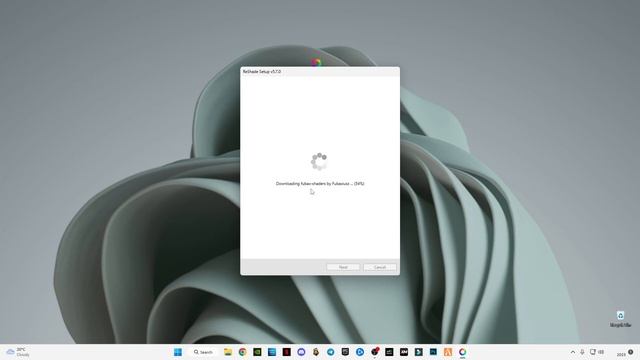Image resolution: width=640 pixels, height=360 pixels.
Task: Open the blue striped app next to NVIDIA
Action: pos(272,352)
